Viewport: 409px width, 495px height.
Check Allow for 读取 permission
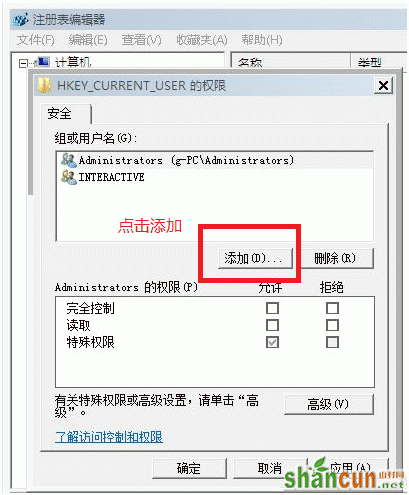(x=272, y=325)
